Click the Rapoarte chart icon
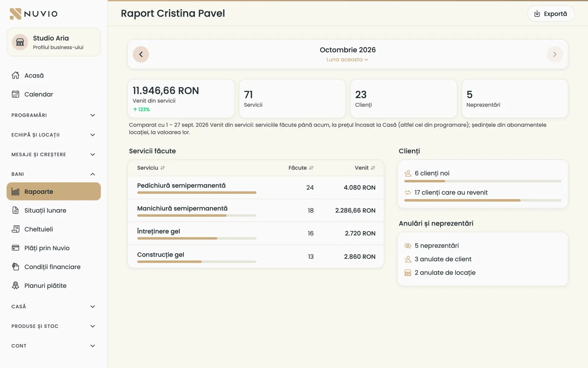Viewport: 588px width, 368px height. click(x=15, y=191)
